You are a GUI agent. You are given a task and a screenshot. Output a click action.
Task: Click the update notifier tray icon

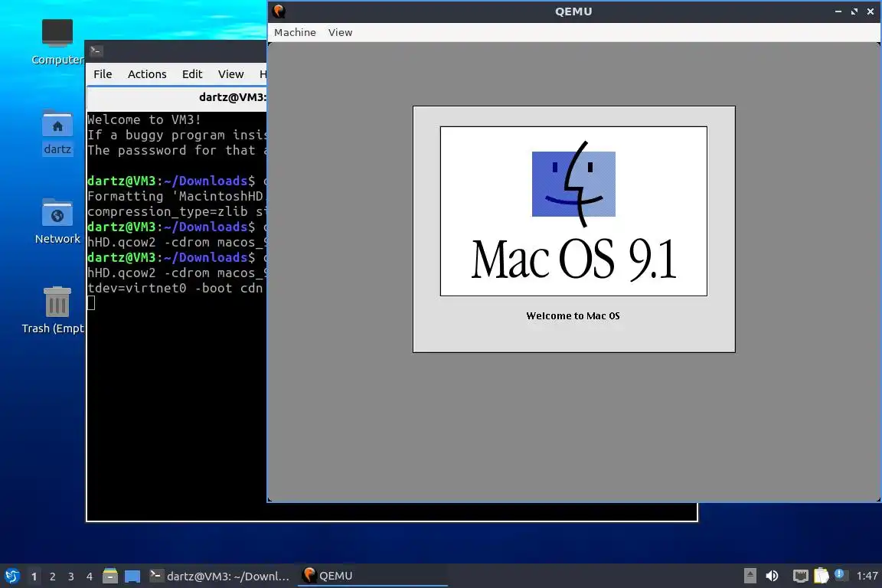pyautogui.click(x=839, y=574)
